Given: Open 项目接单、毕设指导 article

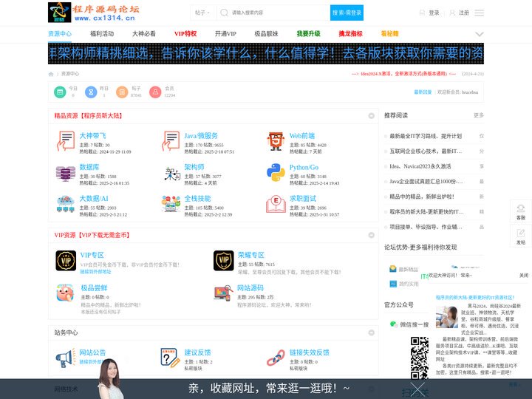Looking at the screenshot, I should 426,227.
